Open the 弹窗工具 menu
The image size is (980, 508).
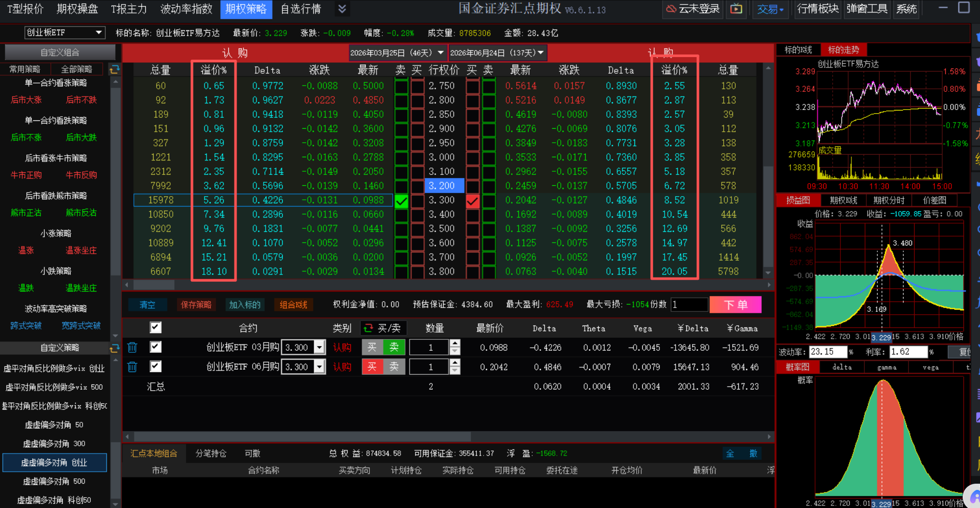click(x=866, y=9)
